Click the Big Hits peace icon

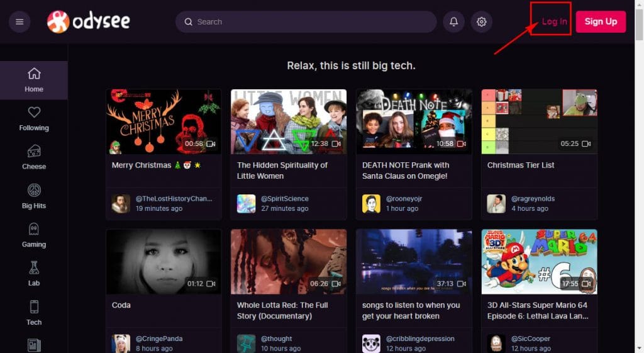click(x=34, y=190)
